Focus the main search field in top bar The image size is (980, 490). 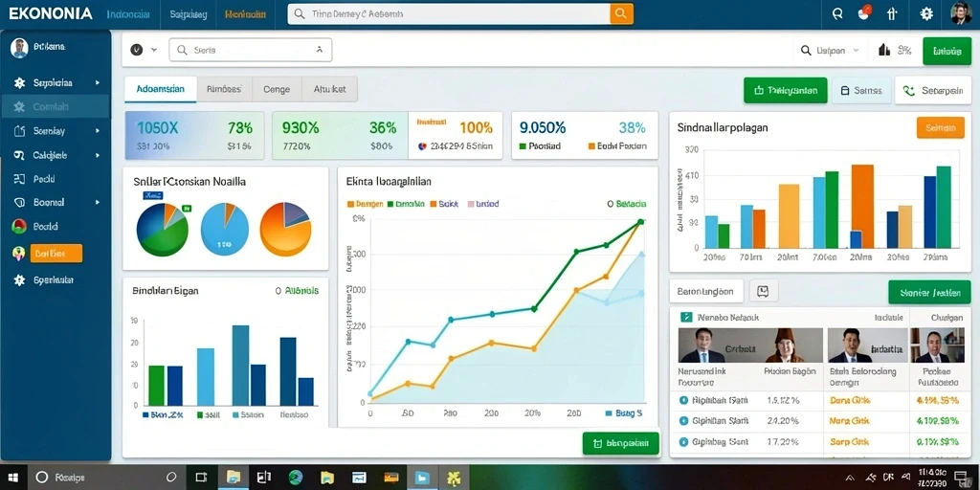(x=449, y=13)
